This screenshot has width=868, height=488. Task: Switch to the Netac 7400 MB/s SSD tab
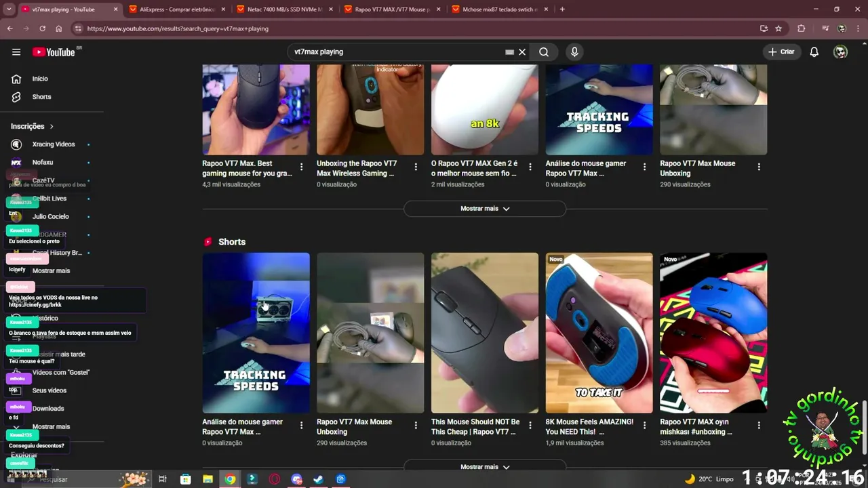284,9
